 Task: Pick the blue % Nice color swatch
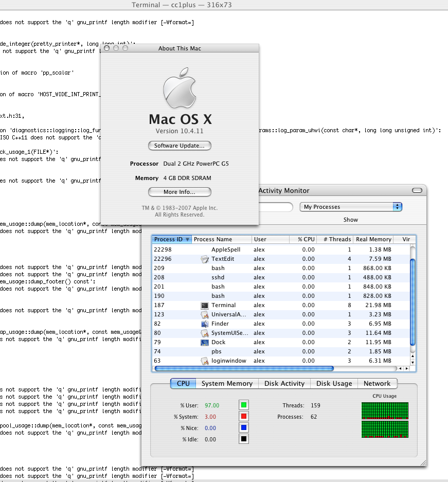point(244,427)
